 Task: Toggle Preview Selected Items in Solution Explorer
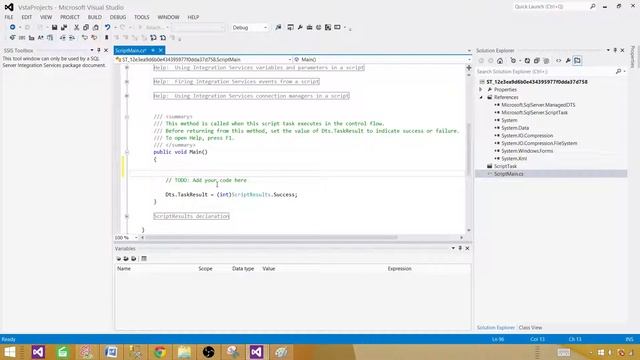(x=578, y=61)
